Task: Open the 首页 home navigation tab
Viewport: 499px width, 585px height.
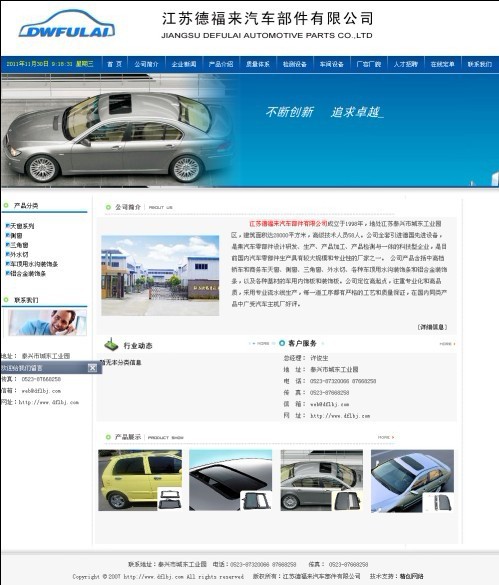Action: click(x=115, y=64)
